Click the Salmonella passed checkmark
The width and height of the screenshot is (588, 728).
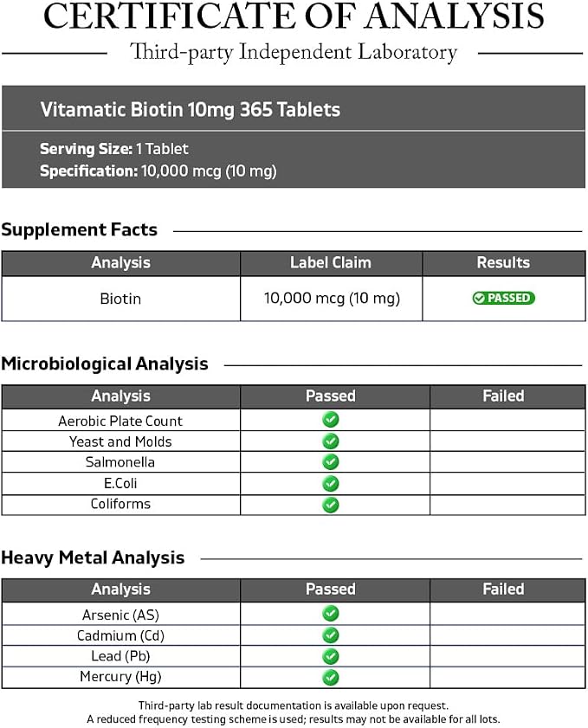[331, 462]
